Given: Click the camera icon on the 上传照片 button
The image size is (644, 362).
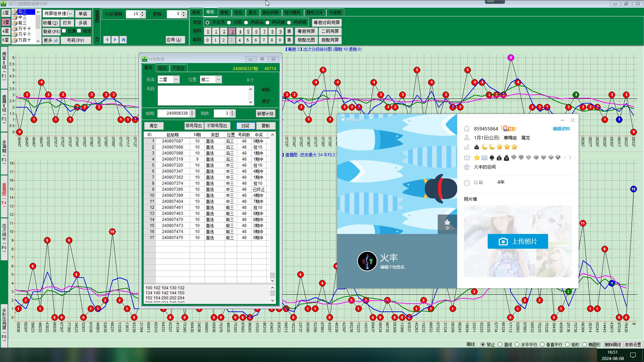Looking at the screenshot, I should 503,242.
